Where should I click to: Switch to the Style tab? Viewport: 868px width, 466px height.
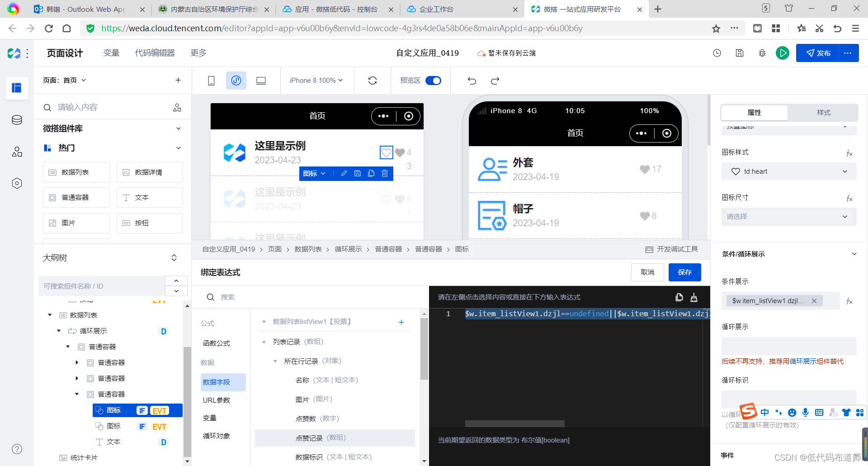point(823,113)
